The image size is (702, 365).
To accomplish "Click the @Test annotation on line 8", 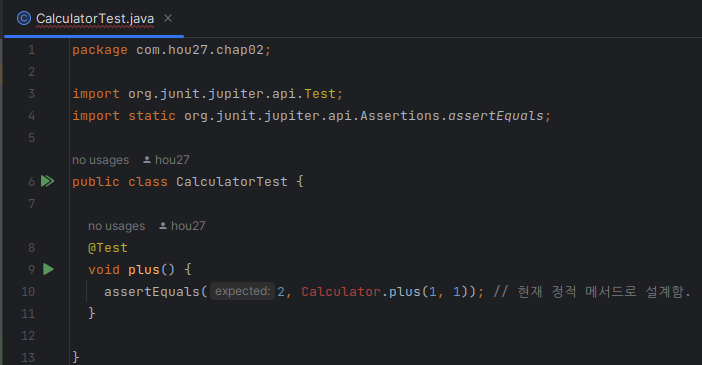I will pos(108,248).
